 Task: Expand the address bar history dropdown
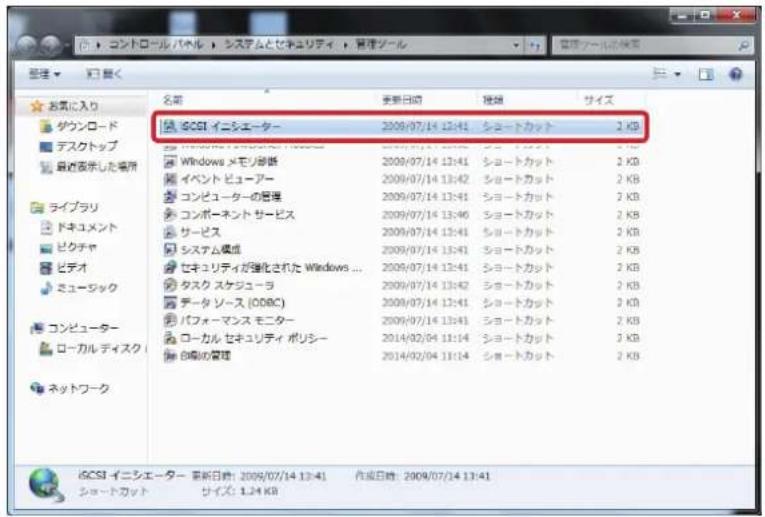(x=516, y=45)
